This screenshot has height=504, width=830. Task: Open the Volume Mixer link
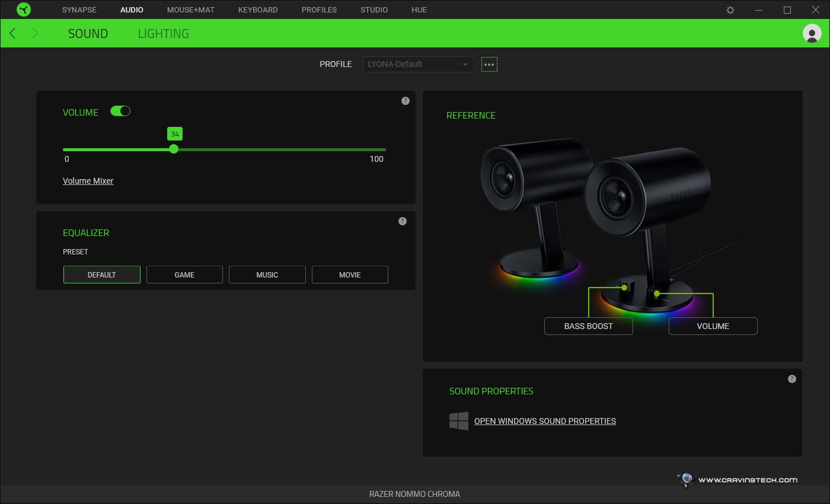pyautogui.click(x=88, y=181)
